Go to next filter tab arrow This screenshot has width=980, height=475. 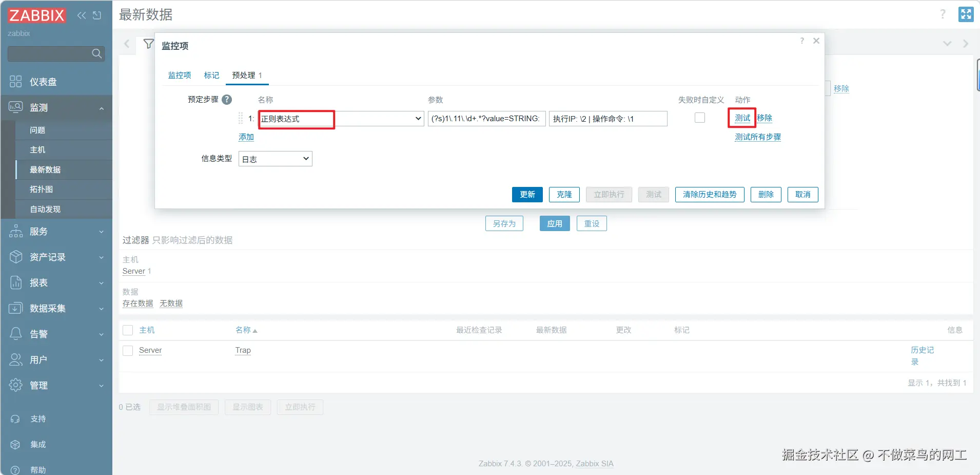(966, 44)
